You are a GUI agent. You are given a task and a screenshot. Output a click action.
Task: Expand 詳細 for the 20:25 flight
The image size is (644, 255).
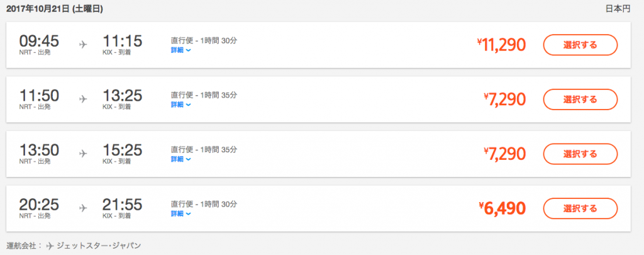click(x=180, y=214)
